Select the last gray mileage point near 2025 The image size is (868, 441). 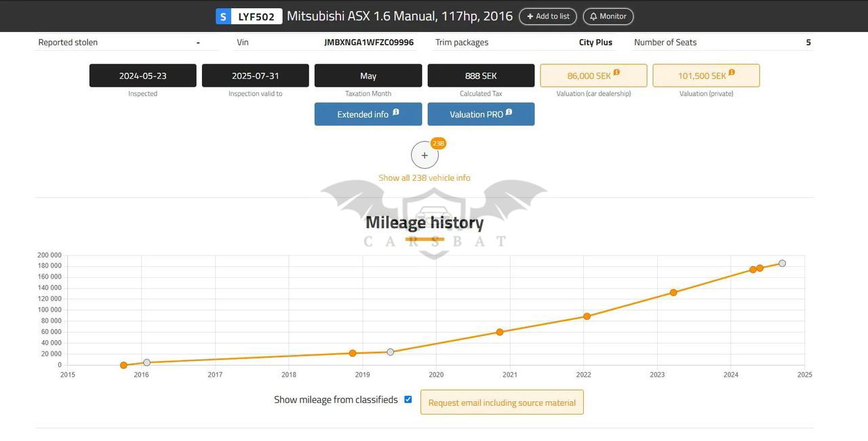(x=782, y=264)
